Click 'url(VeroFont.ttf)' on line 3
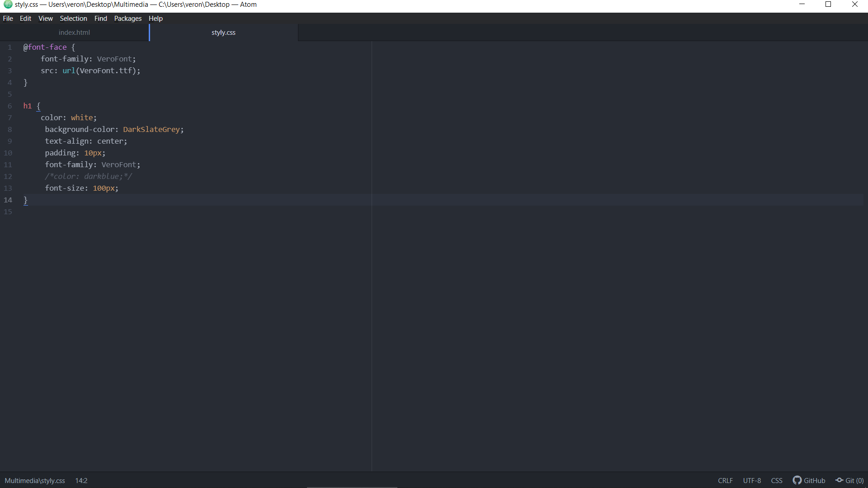 pyautogui.click(x=99, y=70)
